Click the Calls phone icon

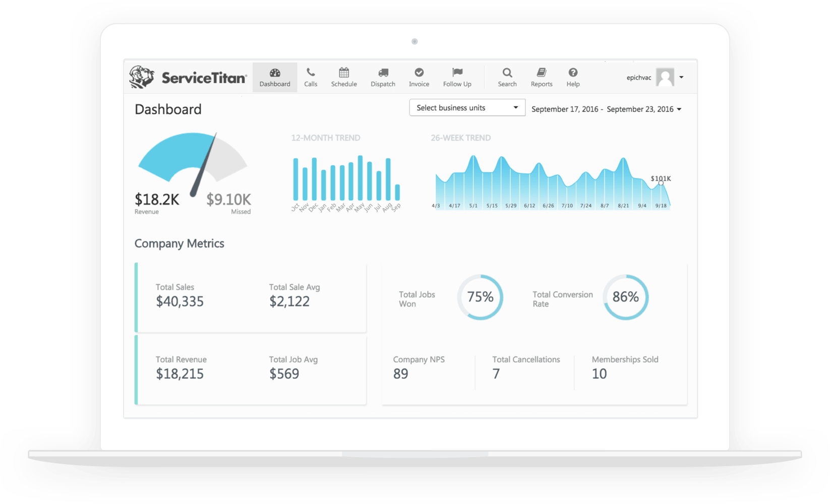coord(311,73)
